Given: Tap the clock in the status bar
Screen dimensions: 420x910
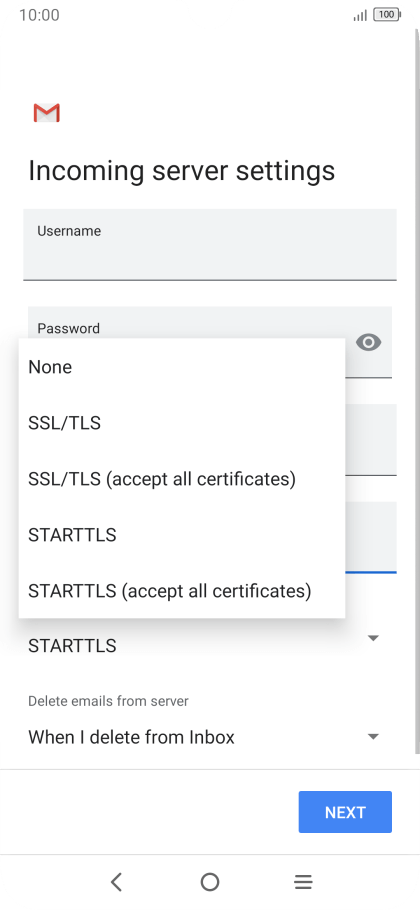Looking at the screenshot, I should click(39, 15).
